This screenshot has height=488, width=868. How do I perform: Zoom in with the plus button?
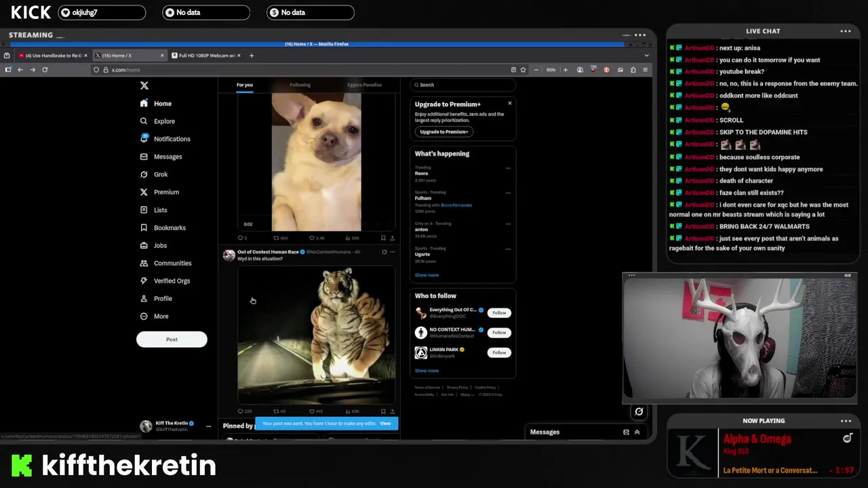pos(566,70)
